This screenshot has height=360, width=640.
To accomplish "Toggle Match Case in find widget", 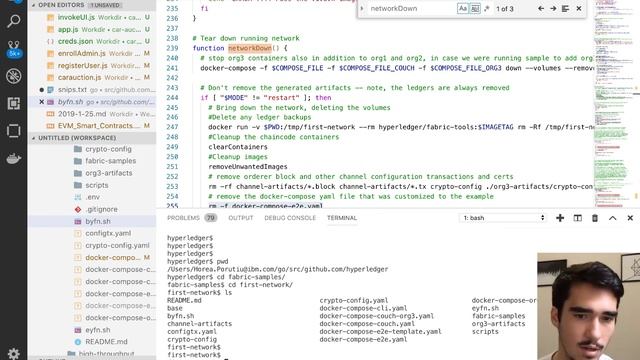I will pos(462,9).
